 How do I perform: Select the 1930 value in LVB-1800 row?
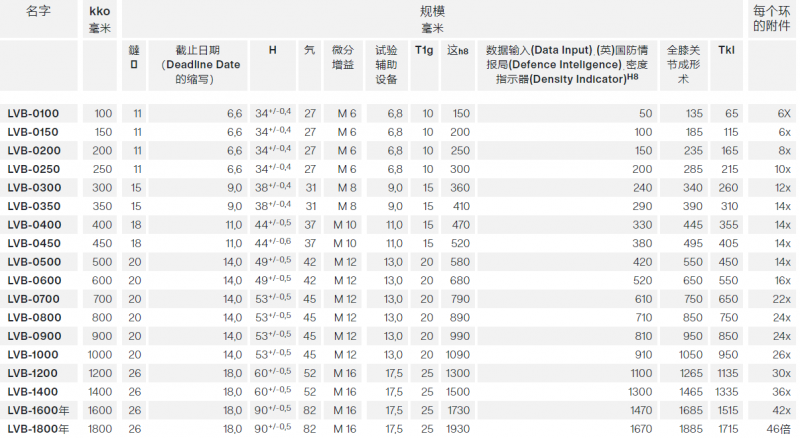tap(458, 429)
